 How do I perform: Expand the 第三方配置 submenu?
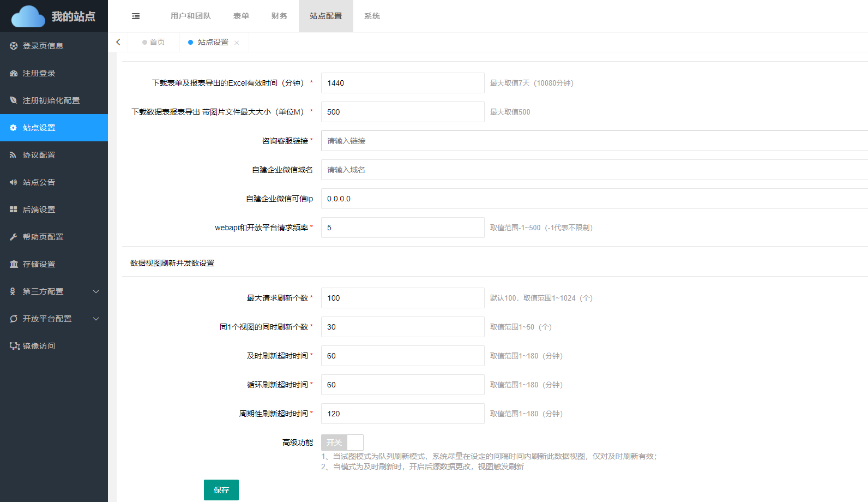click(53, 291)
